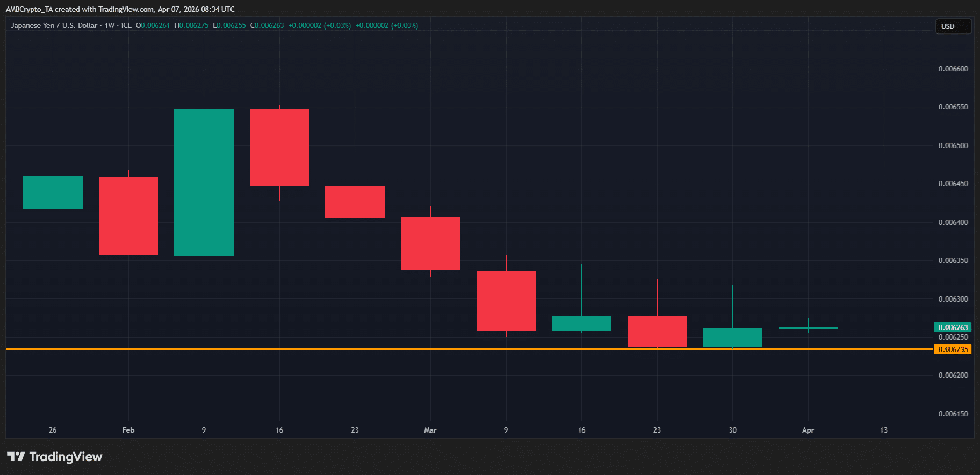
Task: Select the tall green candle above date 9 in February
Action: point(204,182)
